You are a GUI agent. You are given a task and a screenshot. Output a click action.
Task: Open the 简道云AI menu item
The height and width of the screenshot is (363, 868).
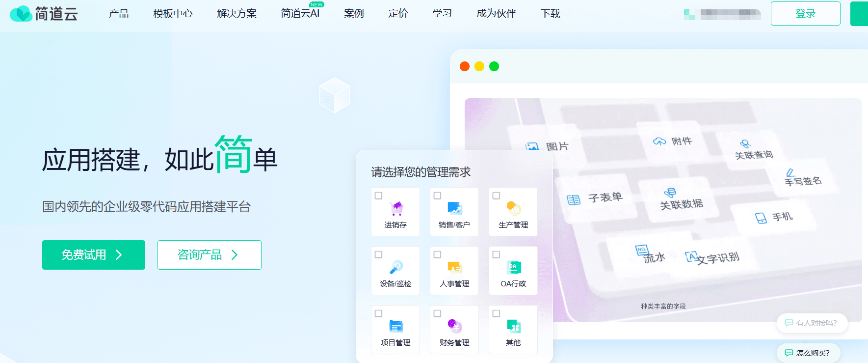click(300, 14)
